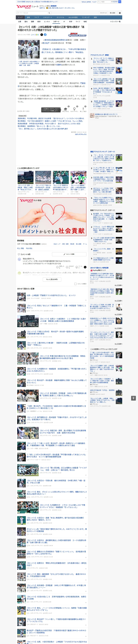This screenshot has height=644, width=138.
Task: Click the コメントを書く button
Action: click(x=69, y=254)
